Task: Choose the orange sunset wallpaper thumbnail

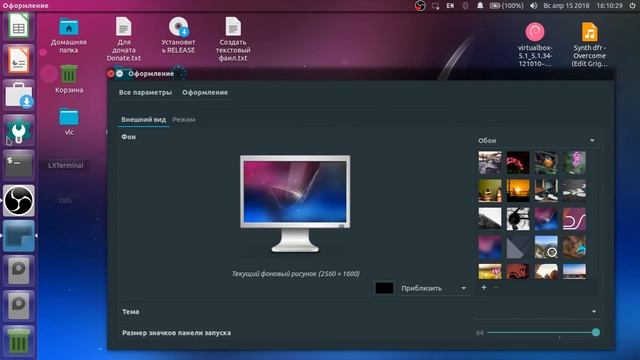Action: pyautogui.click(x=518, y=191)
